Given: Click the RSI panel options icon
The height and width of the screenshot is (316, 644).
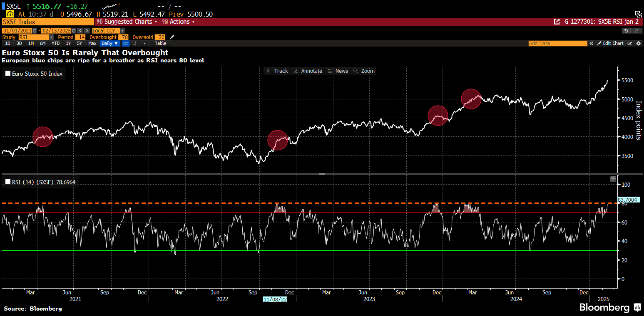Looking at the screenshot, I should pos(613,179).
